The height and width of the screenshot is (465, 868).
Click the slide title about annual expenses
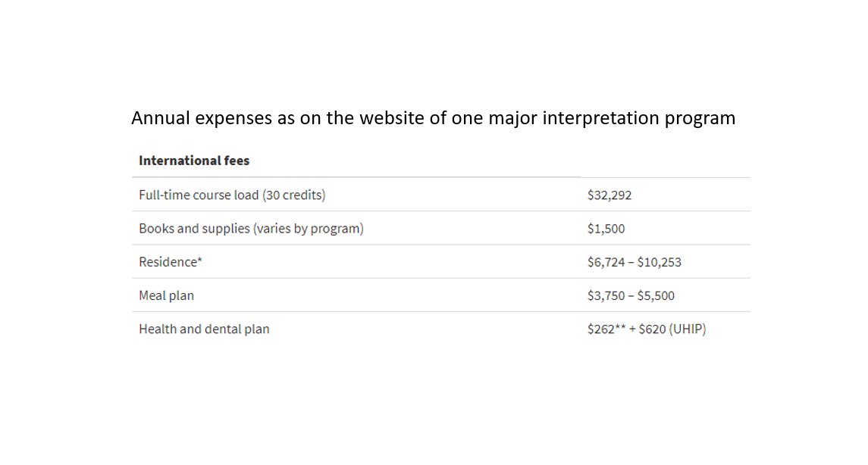(433, 118)
